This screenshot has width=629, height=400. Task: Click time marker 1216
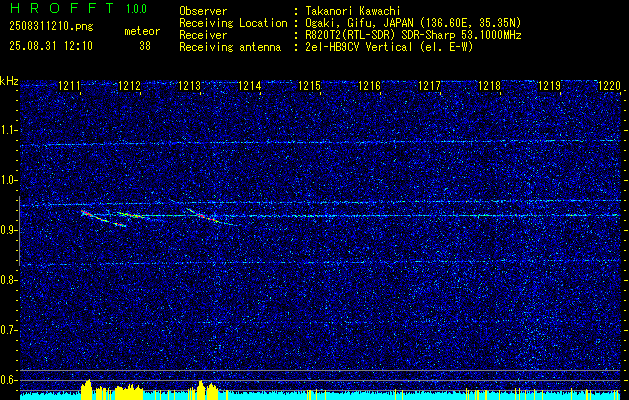369,85
